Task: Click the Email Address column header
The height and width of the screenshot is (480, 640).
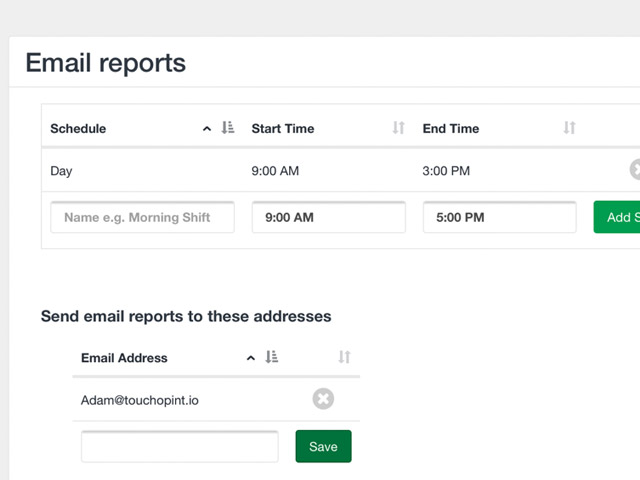Action: (x=124, y=358)
